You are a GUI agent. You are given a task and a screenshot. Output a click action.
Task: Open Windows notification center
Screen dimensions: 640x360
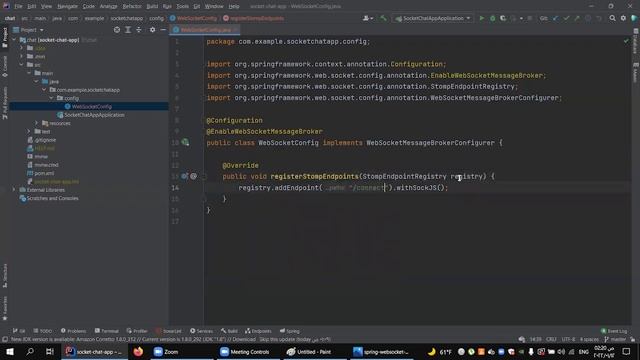(627, 351)
